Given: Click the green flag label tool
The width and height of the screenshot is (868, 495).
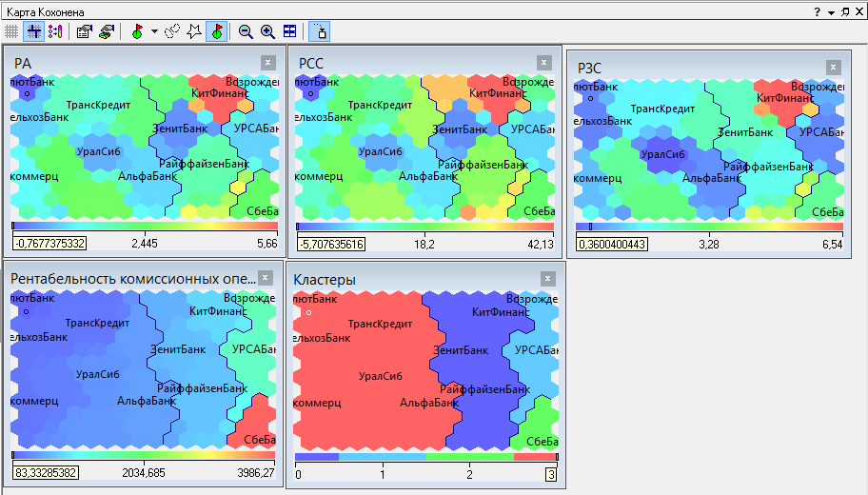Looking at the screenshot, I should click(x=137, y=31).
